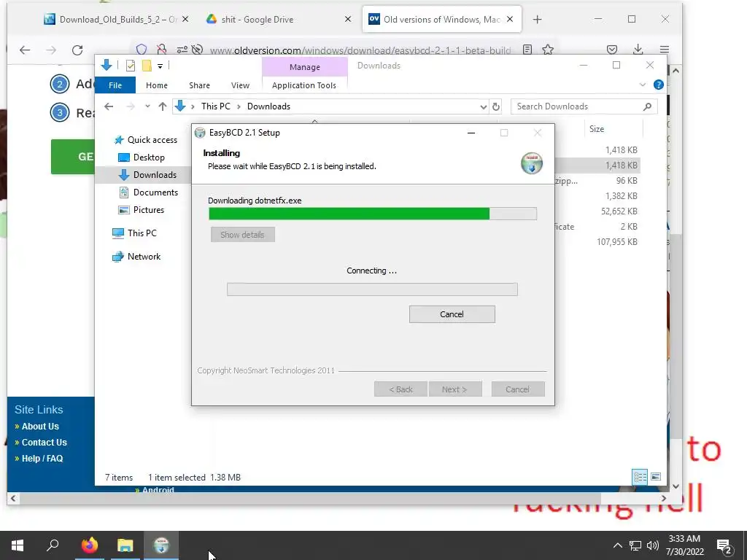Viewport: 747px width, 560px height.
Task: Click the Help / FAQ site link
Action: (x=42, y=459)
